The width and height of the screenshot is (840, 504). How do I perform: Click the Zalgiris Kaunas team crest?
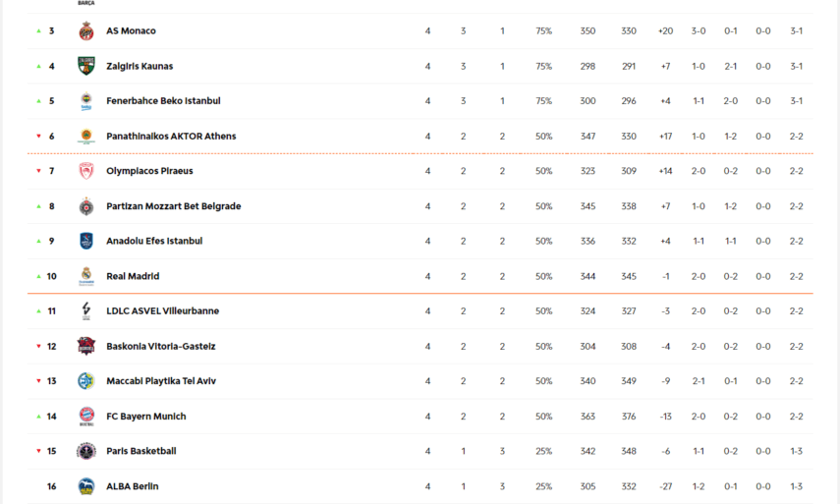pyautogui.click(x=86, y=67)
